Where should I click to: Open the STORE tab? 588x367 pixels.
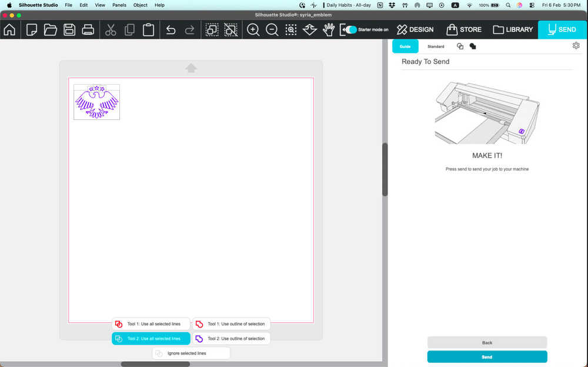coord(464,29)
